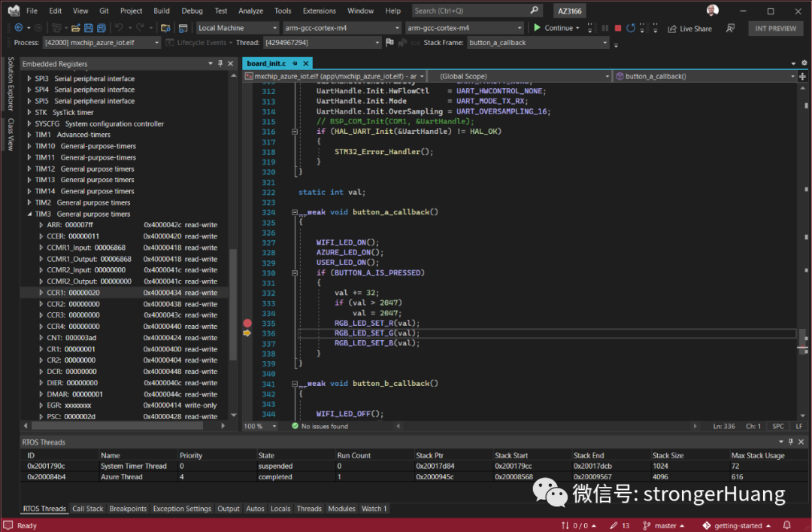Expand the SYSCFG System configuration controller node

[29, 123]
